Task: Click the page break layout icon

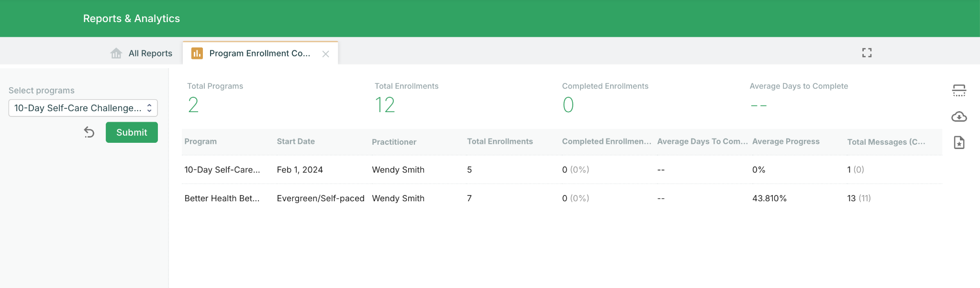Action: coord(959,91)
